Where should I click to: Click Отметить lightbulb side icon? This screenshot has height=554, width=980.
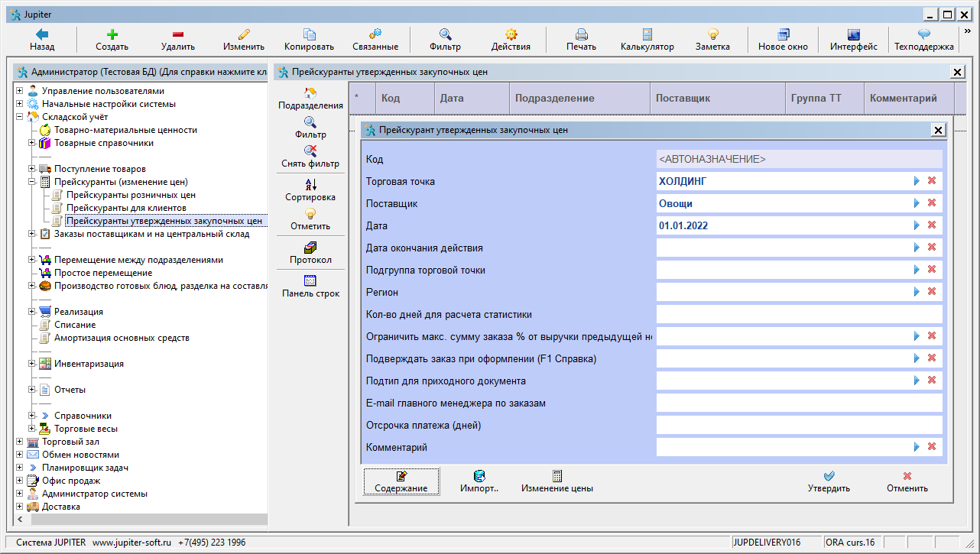[310, 214]
